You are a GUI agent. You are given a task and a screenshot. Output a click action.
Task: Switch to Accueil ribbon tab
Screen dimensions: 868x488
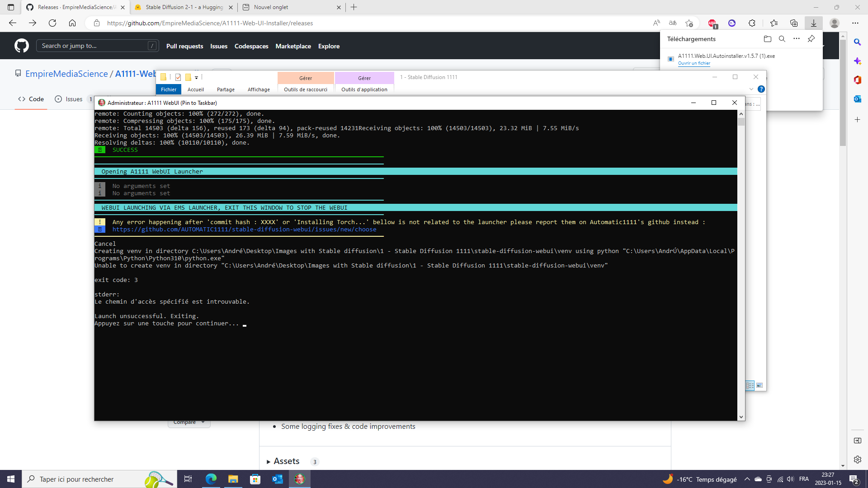[x=196, y=89]
